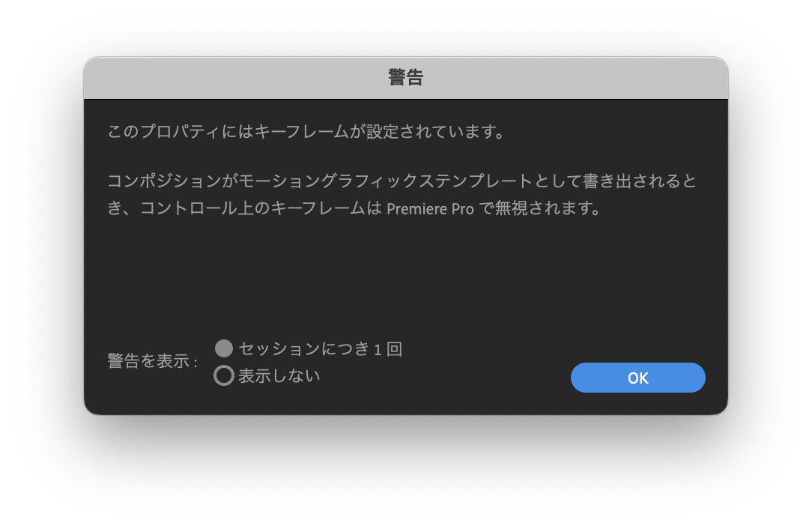
Task: Click the first message line about キーフレーム
Action: click(306, 132)
